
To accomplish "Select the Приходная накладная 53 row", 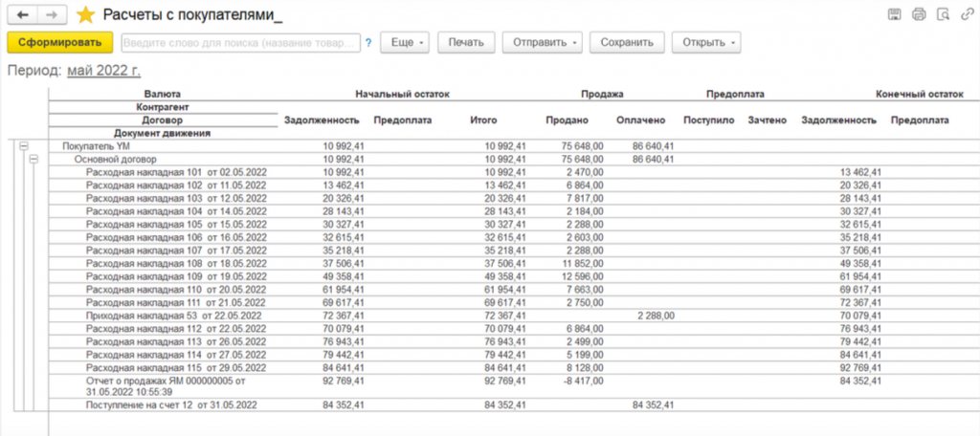I will point(175,315).
